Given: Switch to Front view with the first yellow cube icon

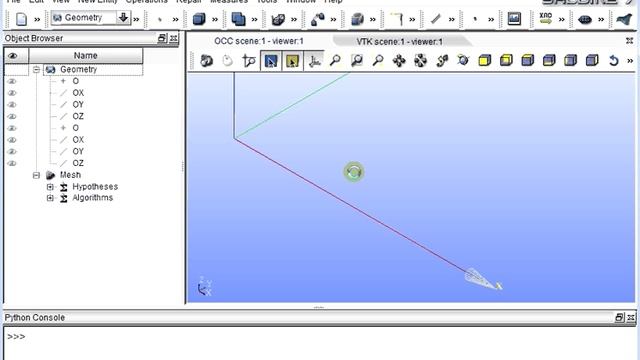Looking at the screenshot, I should point(484,61).
